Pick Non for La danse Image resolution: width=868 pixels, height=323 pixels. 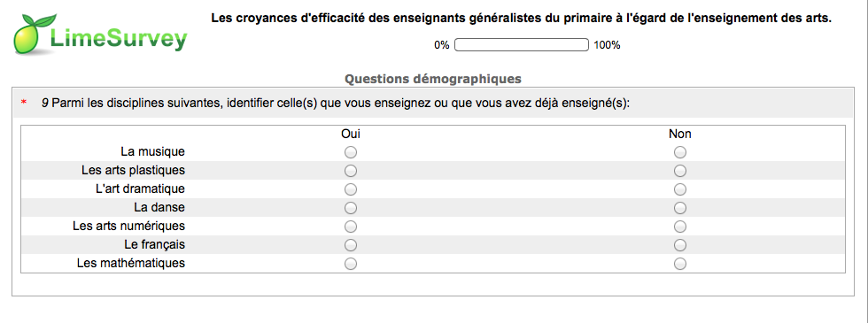pyautogui.click(x=680, y=208)
